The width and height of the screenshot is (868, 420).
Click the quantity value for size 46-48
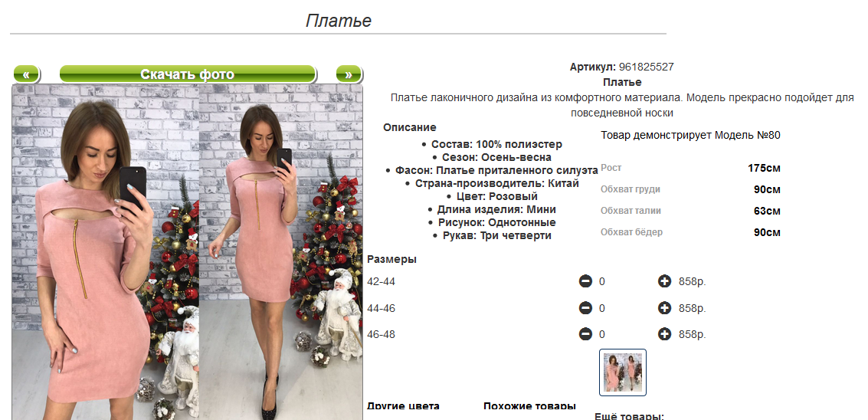601,334
